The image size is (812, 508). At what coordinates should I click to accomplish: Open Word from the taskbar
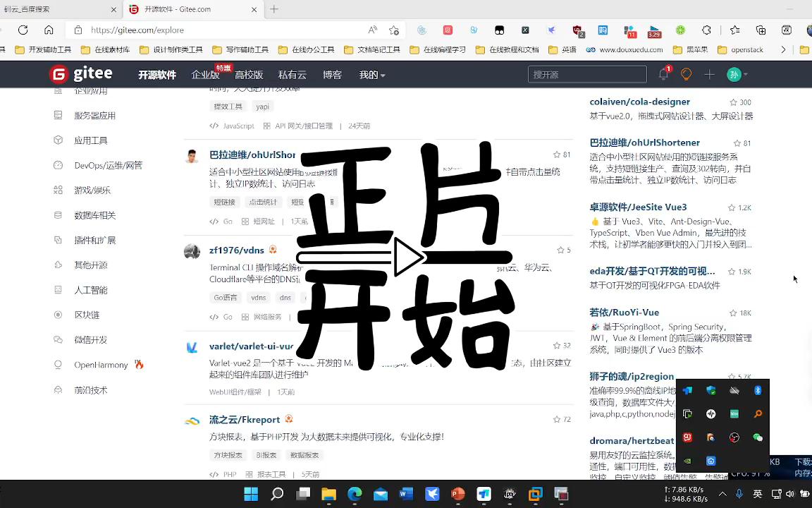point(407,493)
